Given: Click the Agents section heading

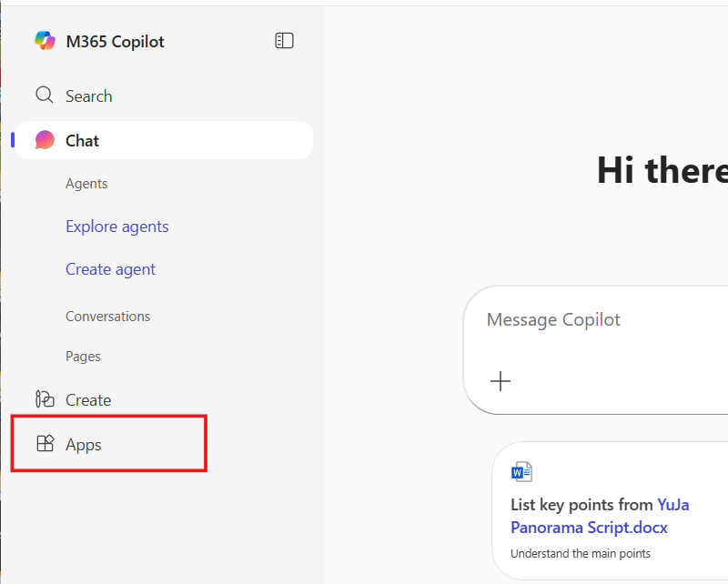Looking at the screenshot, I should pos(86,184).
